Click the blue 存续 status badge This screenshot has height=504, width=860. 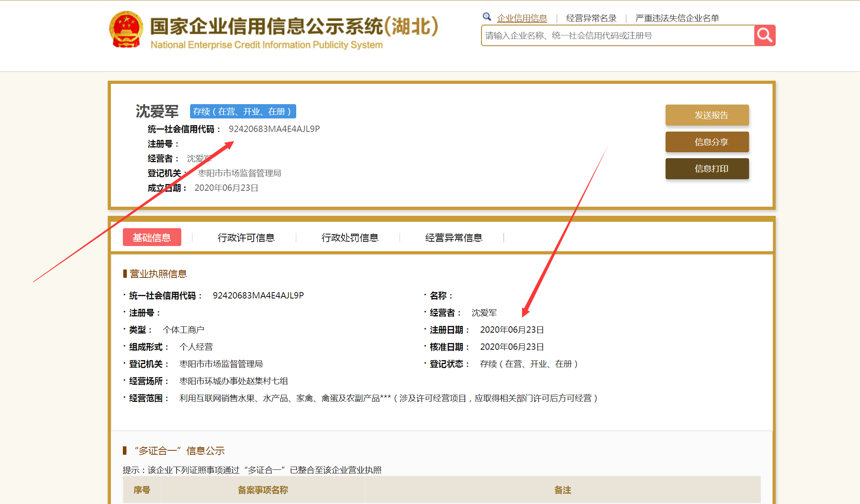[243, 112]
